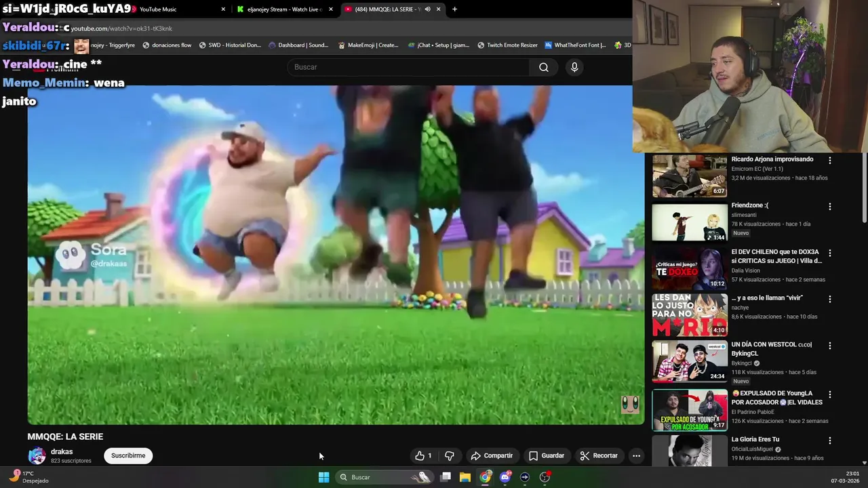Open the LES DAN LO JUSTO thumbnail

690,315
